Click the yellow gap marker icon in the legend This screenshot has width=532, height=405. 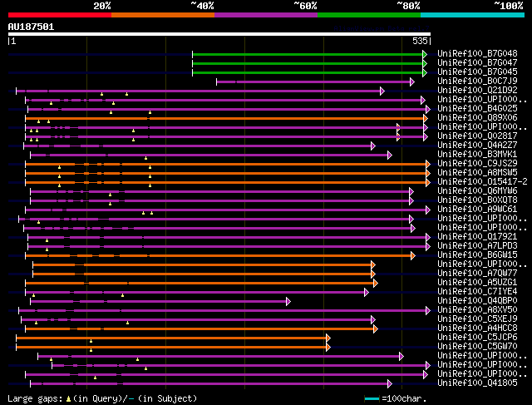click(x=68, y=399)
